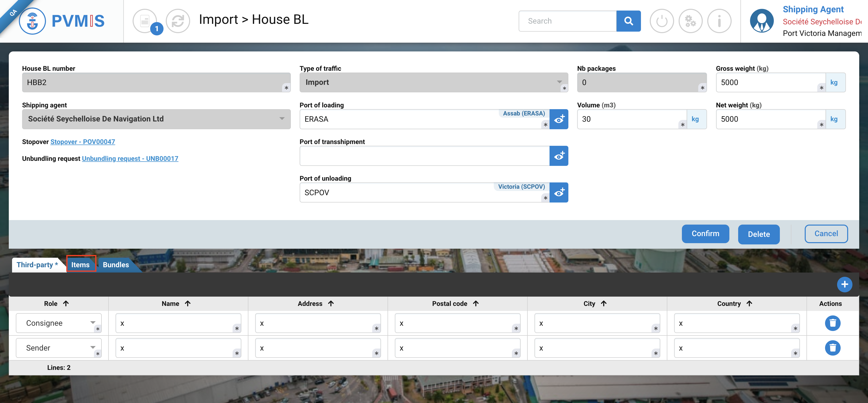The height and width of the screenshot is (403, 868).
Task: Switch to the Items tab
Action: click(x=81, y=265)
